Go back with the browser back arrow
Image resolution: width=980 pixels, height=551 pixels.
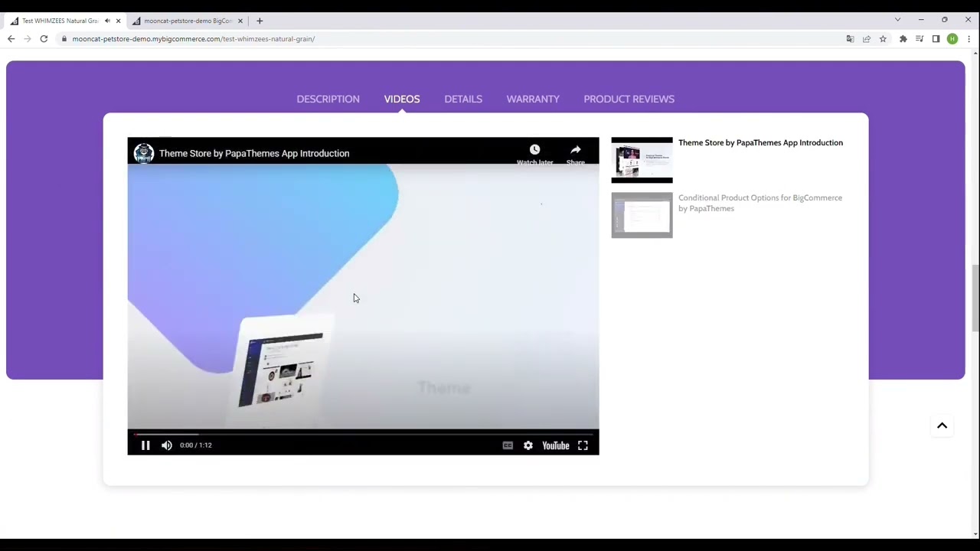[x=11, y=39]
